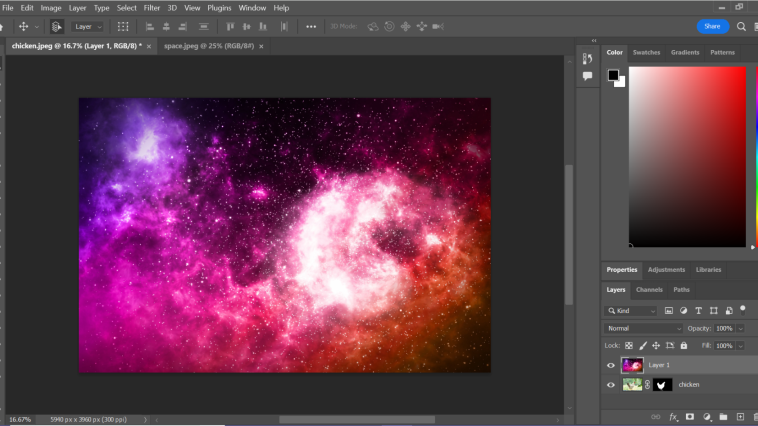
Task: Switch to space.jpeg document tab
Action: pos(209,46)
